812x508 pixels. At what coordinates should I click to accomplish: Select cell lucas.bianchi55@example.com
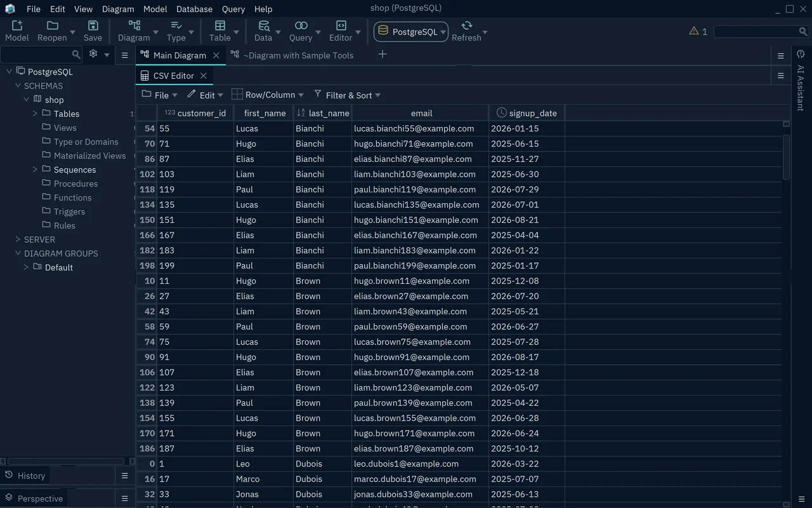pos(421,128)
